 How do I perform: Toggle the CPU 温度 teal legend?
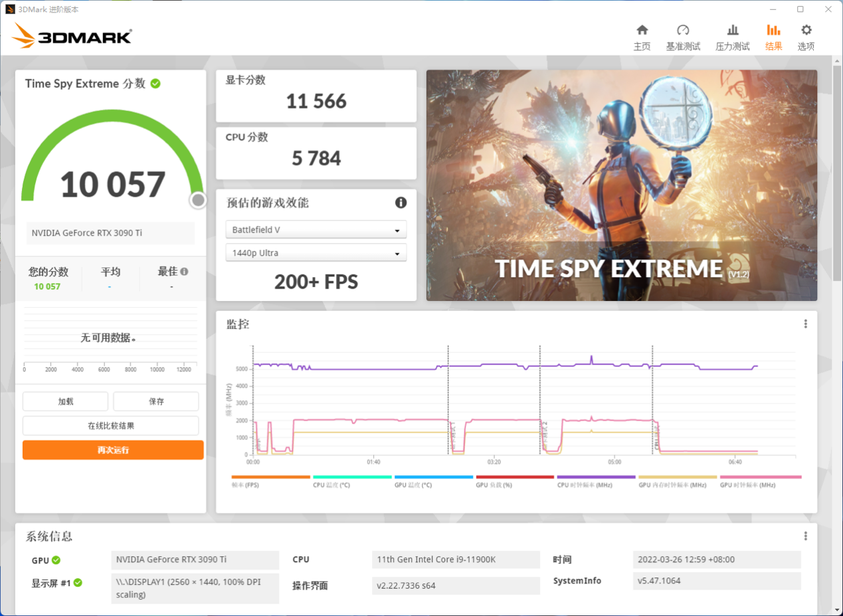click(x=352, y=481)
